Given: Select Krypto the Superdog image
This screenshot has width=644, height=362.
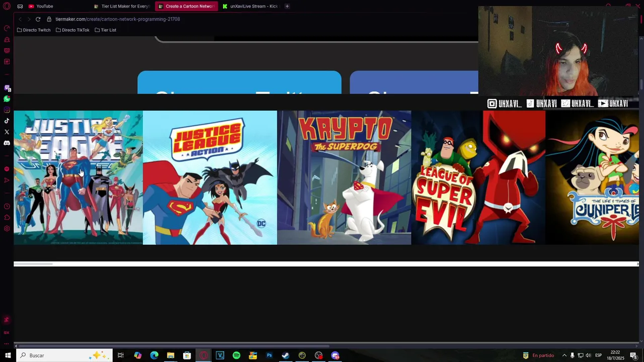Looking at the screenshot, I should [344, 177].
